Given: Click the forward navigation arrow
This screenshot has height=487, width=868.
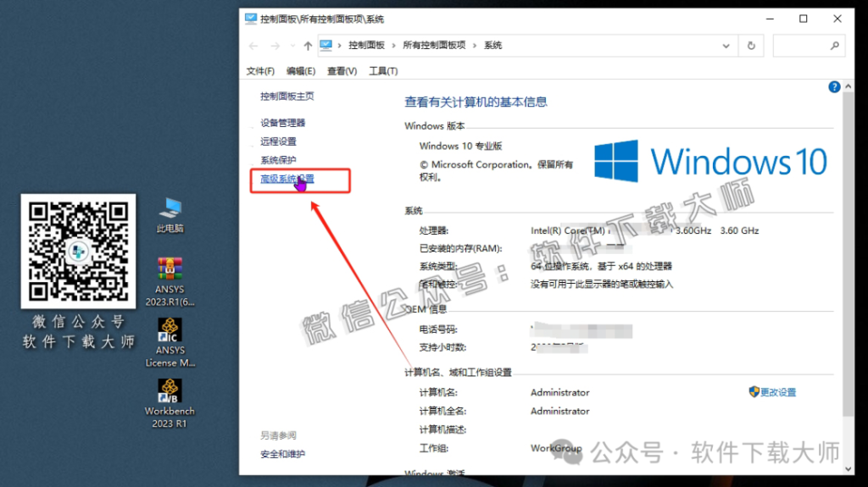Looking at the screenshot, I should [x=275, y=46].
